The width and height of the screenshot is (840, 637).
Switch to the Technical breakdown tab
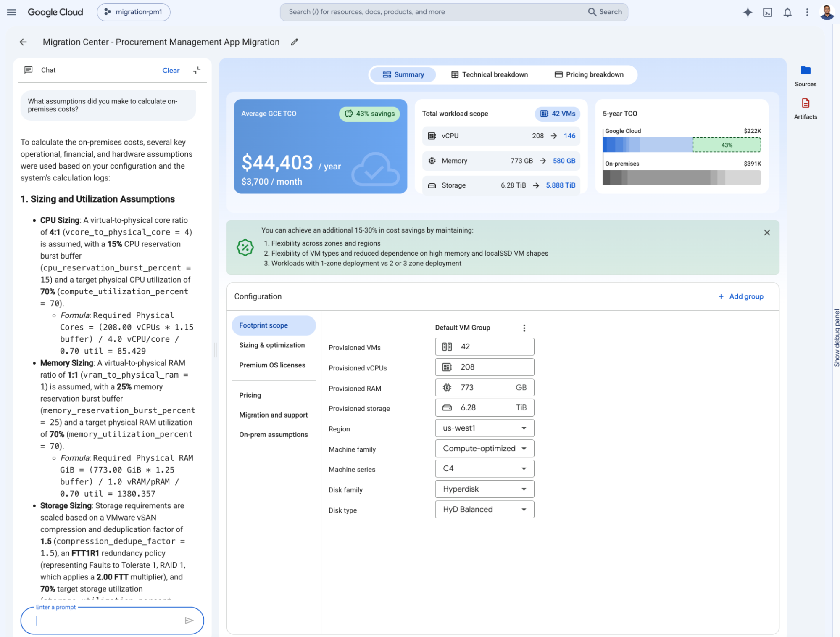(489, 75)
